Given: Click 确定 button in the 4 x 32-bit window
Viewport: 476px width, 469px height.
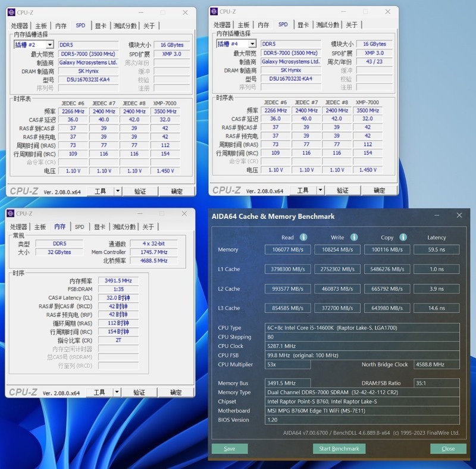Looking at the screenshot, I should point(176,392).
